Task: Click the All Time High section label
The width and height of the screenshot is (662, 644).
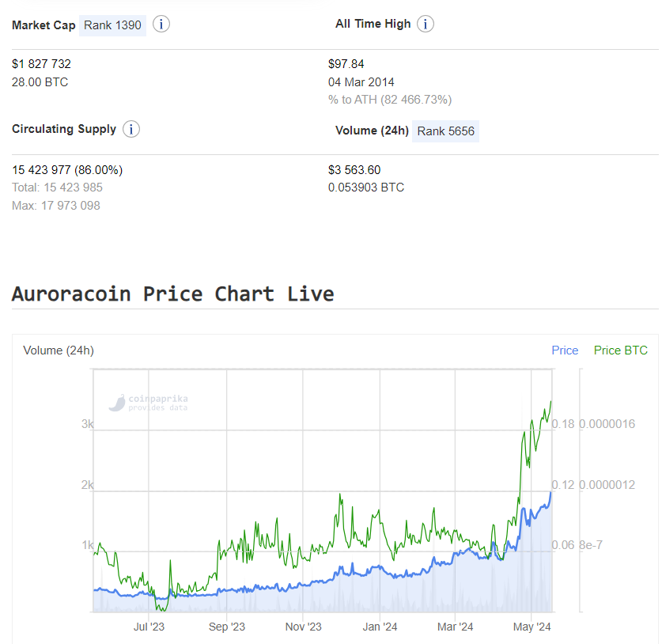Action: point(373,24)
